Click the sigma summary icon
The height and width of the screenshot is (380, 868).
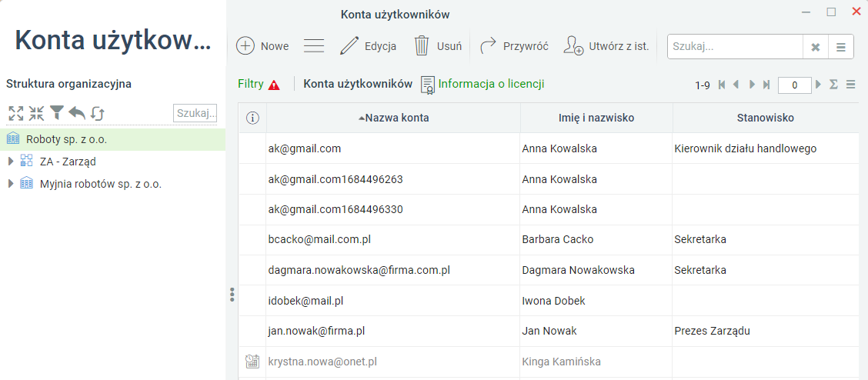tap(833, 85)
